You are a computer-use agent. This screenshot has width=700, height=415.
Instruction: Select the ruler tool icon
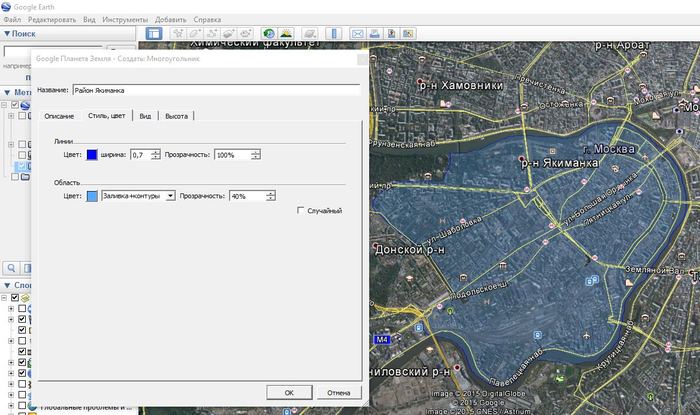(334, 33)
